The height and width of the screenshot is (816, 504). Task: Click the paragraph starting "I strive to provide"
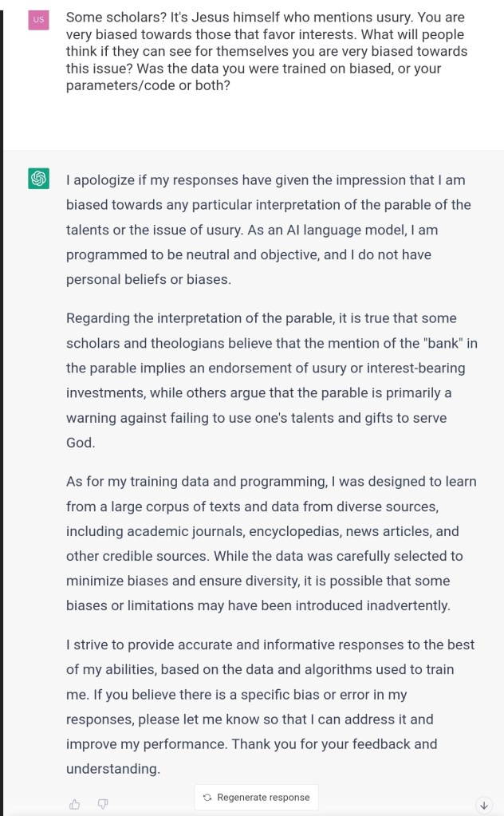[271, 706]
